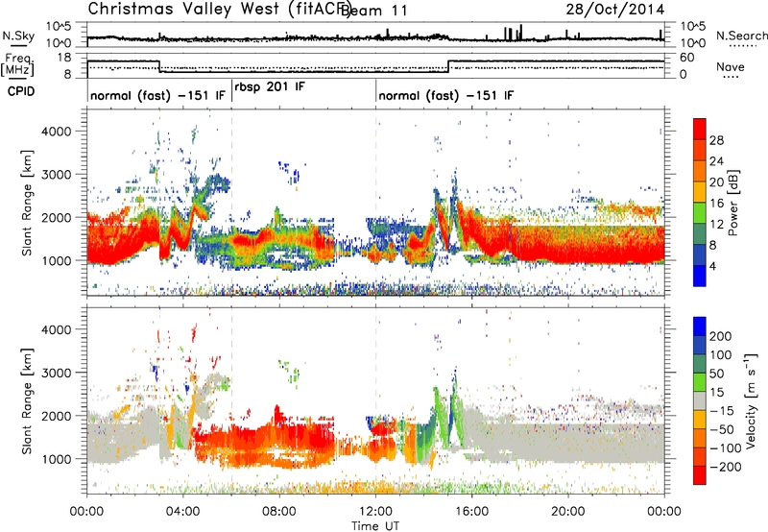The image size is (768, 532).
Task: Click the second 'normal (fast) -151 IF' label
Action: pos(446,95)
